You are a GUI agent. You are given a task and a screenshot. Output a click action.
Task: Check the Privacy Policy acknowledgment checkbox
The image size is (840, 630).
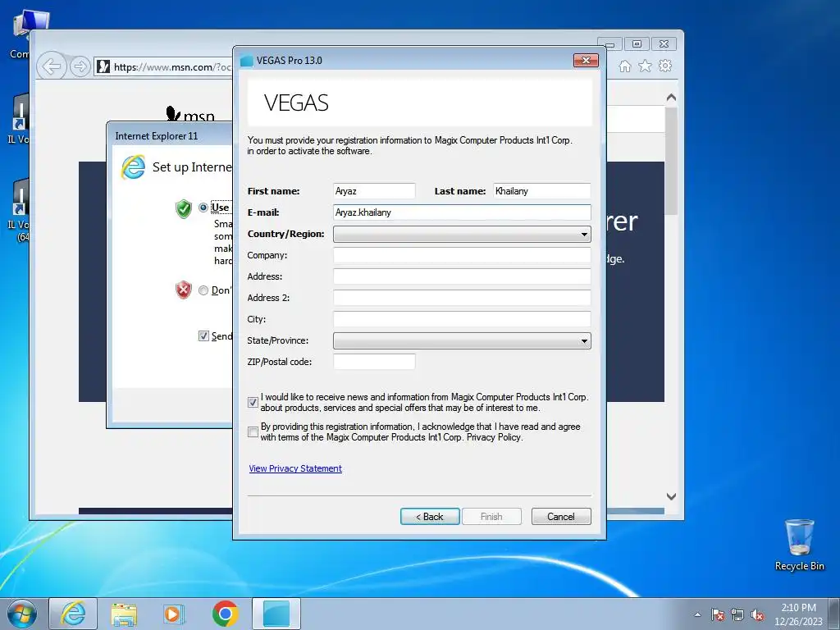click(253, 431)
